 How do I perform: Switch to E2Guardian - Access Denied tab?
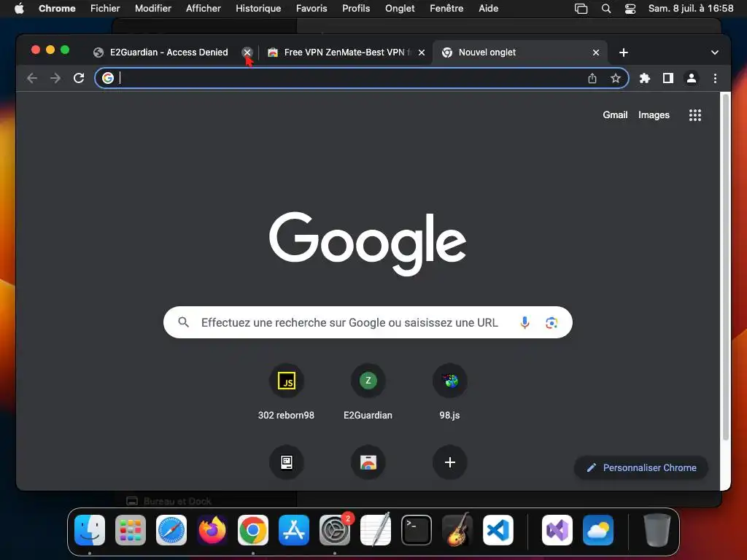pyautogui.click(x=169, y=52)
